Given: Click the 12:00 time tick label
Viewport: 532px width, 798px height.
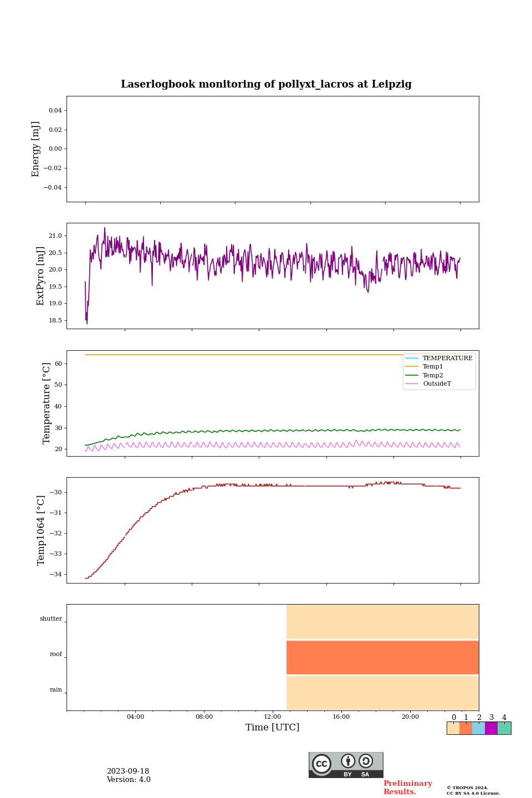Looking at the screenshot, I should (x=273, y=717).
